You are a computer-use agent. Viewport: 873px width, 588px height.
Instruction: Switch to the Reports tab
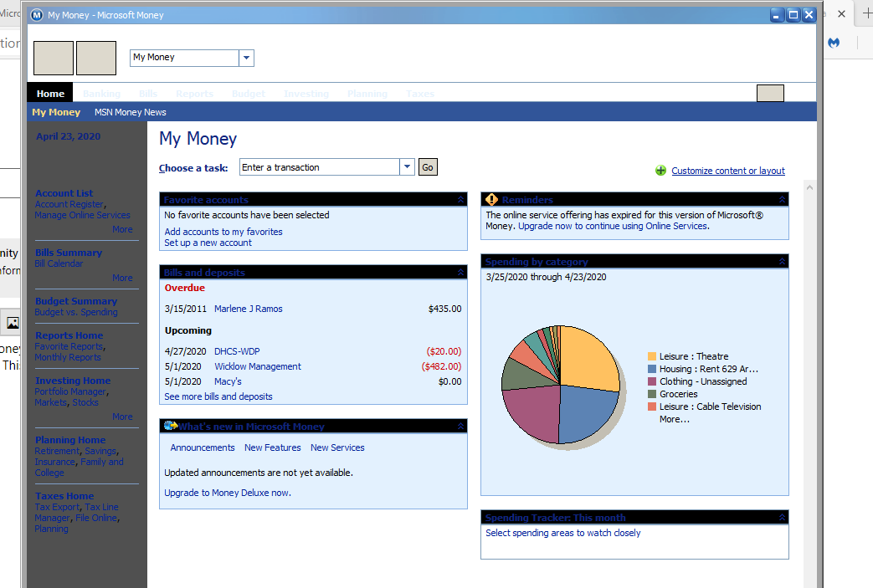(194, 94)
